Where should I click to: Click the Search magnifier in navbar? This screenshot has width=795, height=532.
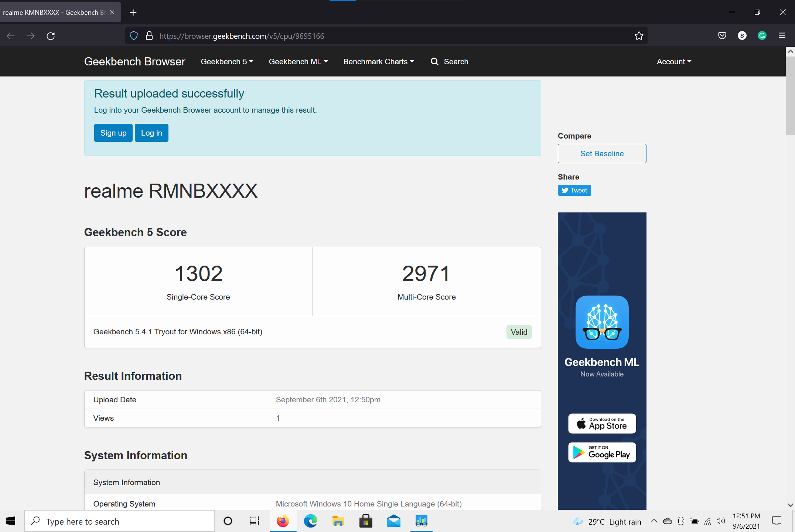tap(435, 62)
